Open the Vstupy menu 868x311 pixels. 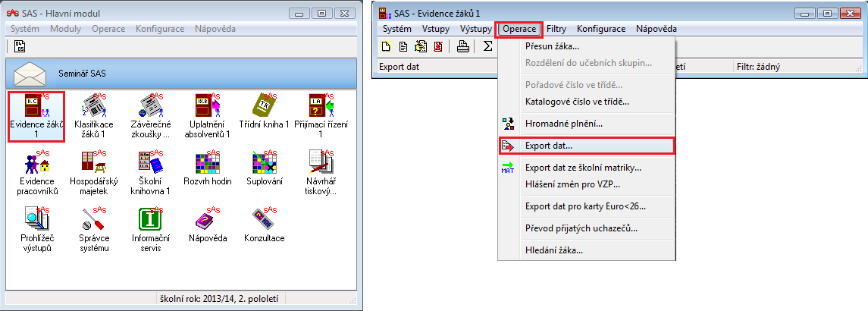pos(436,29)
